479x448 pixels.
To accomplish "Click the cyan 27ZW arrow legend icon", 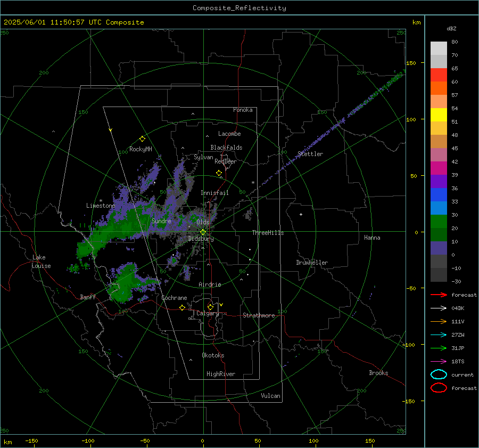I will tap(439, 335).
